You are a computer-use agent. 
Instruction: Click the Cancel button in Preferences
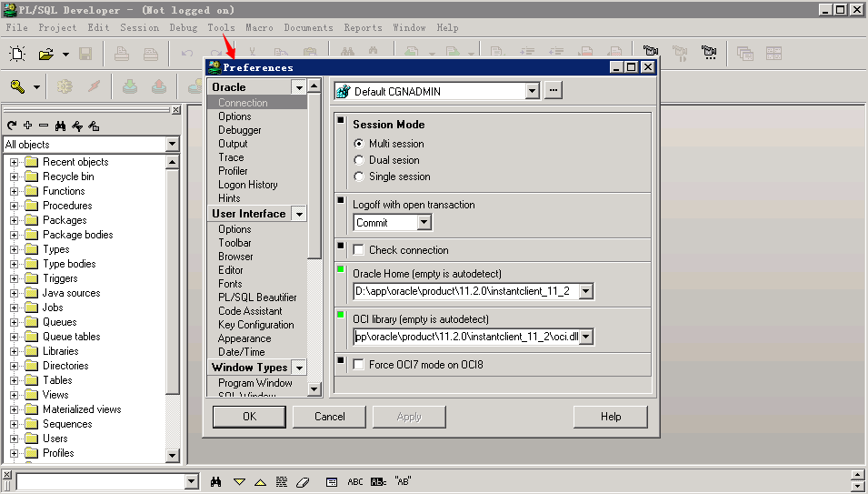pos(329,417)
